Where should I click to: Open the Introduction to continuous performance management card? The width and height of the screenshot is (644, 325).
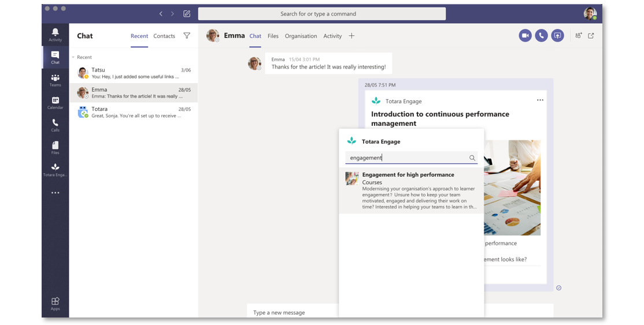click(440, 118)
